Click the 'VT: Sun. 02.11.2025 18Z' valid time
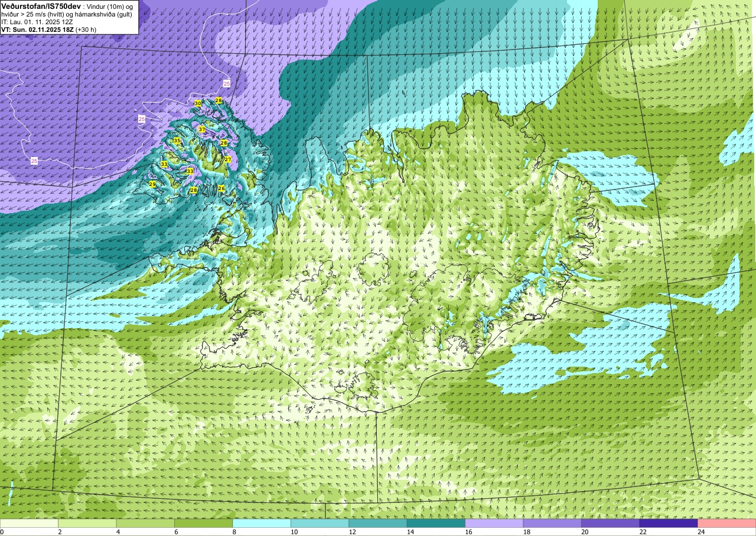The width and height of the screenshot is (756, 536). (x=37, y=29)
